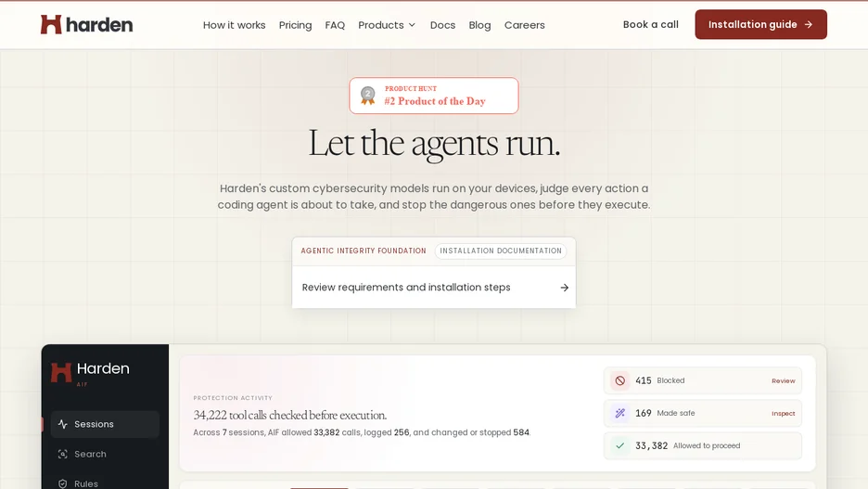Click the 415 Blocked count
The height and width of the screenshot is (489, 868).
pyautogui.click(x=644, y=380)
